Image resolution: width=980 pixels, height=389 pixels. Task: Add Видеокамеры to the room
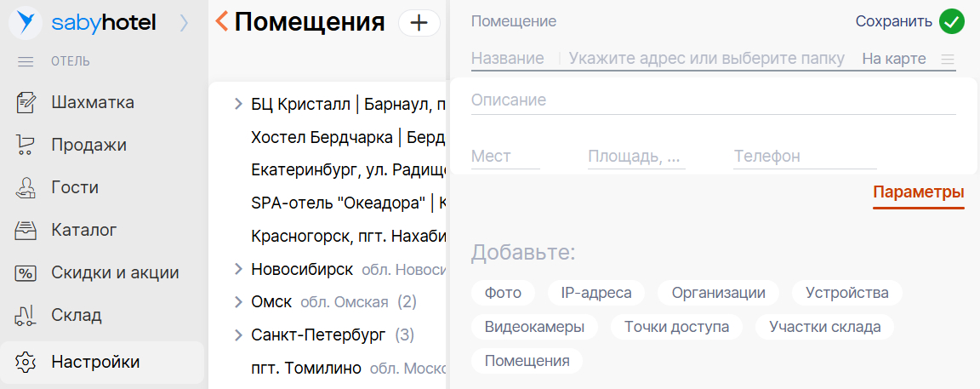(x=534, y=327)
